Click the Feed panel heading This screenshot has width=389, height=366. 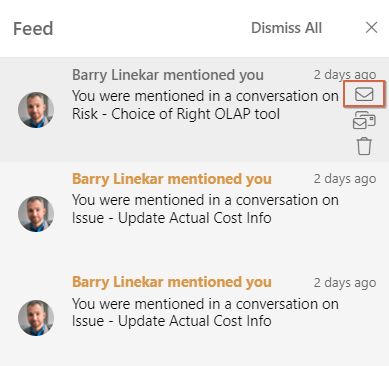[x=33, y=28]
